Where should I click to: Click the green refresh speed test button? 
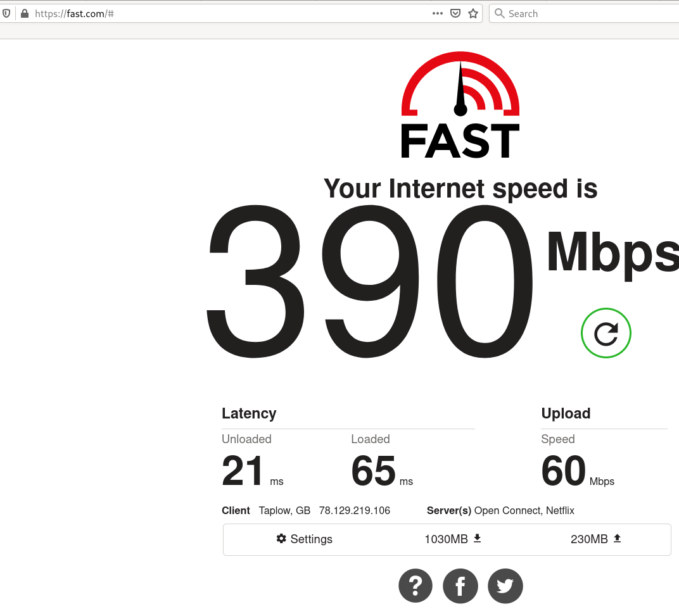coord(606,333)
